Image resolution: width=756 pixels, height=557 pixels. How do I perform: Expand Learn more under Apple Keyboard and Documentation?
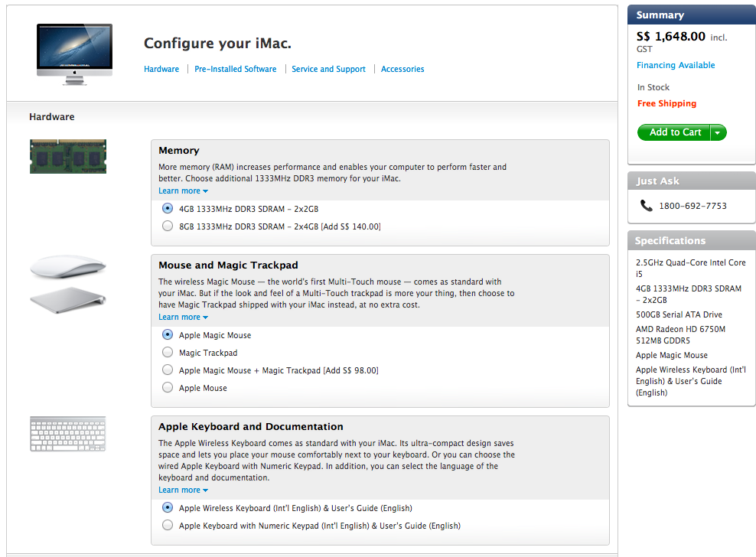click(183, 490)
